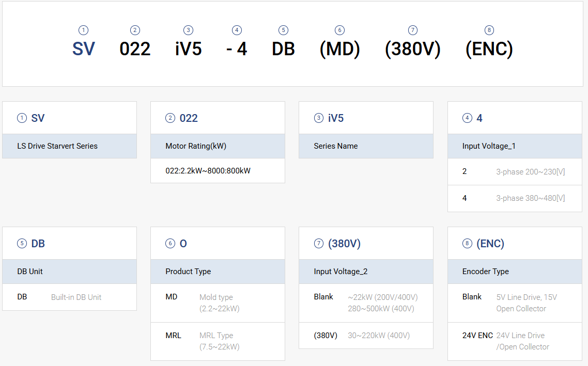This screenshot has height=366, width=588.
Task: Choose the MRL Type product row
Action: 218,341
